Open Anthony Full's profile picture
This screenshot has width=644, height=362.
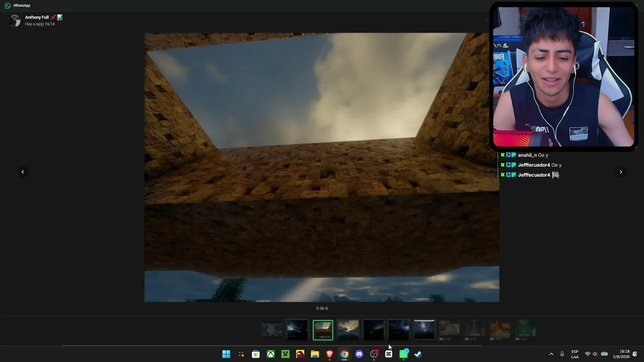pyautogui.click(x=15, y=21)
